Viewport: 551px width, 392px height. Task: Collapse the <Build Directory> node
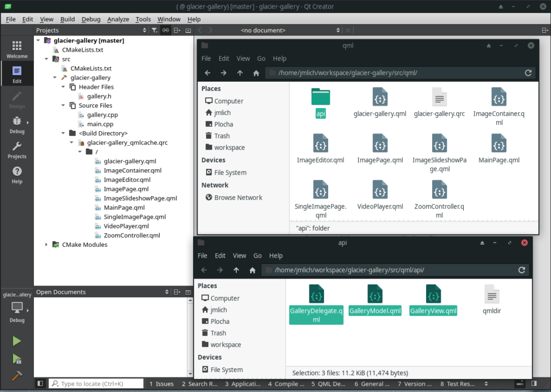63,133
